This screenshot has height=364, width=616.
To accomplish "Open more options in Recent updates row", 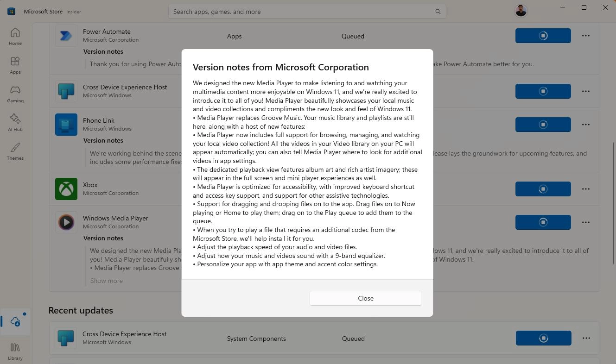I will 586,338.
